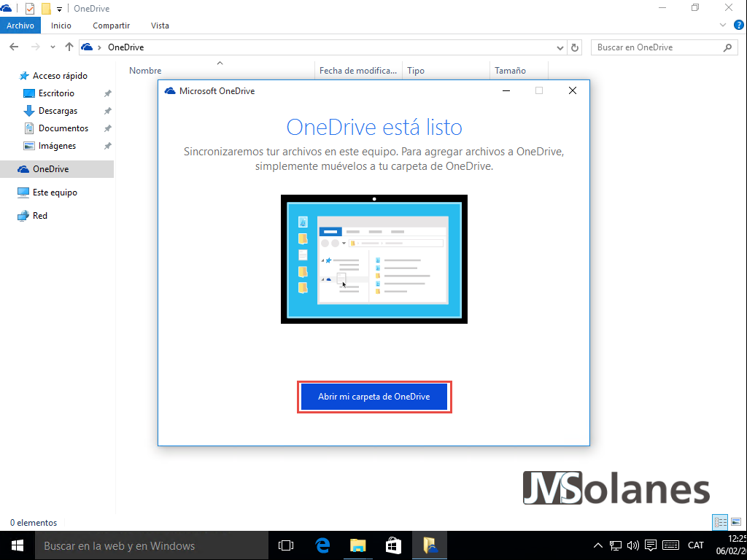Switch to the Vista ribbon tab
The height and width of the screenshot is (560, 747).
(160, 25)
